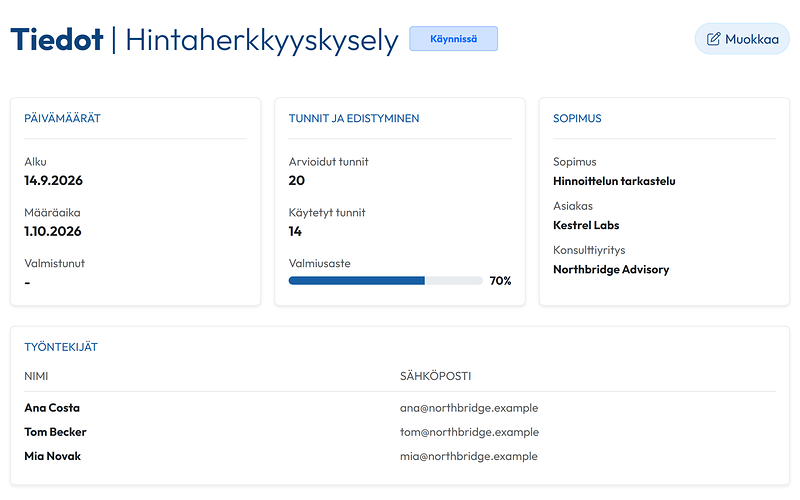Image resolution: width=800 pixels, height=500 pixels.
Task: Click the Tiedot heading
Action: point(57,39)
